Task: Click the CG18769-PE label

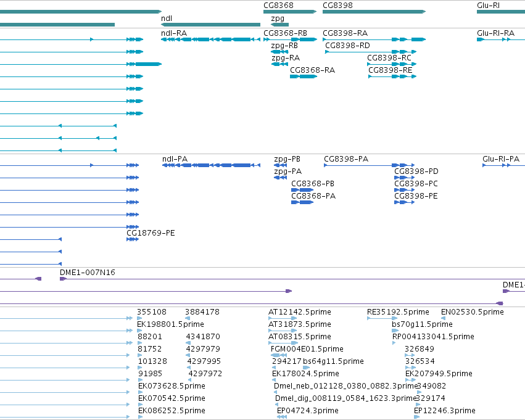Action: point(151,233)
